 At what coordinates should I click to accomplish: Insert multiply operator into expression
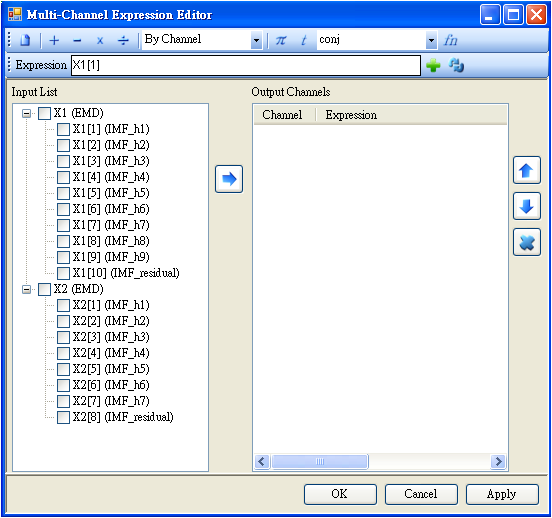tap(100, 41)
